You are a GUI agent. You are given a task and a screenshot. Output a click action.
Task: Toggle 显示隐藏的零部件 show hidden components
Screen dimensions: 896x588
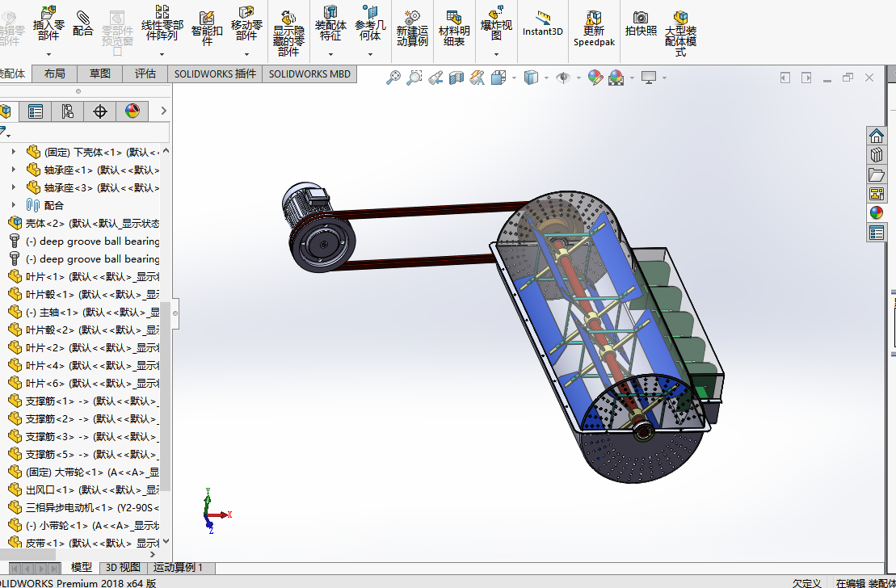pyautogui.click(x=288, y=33)
